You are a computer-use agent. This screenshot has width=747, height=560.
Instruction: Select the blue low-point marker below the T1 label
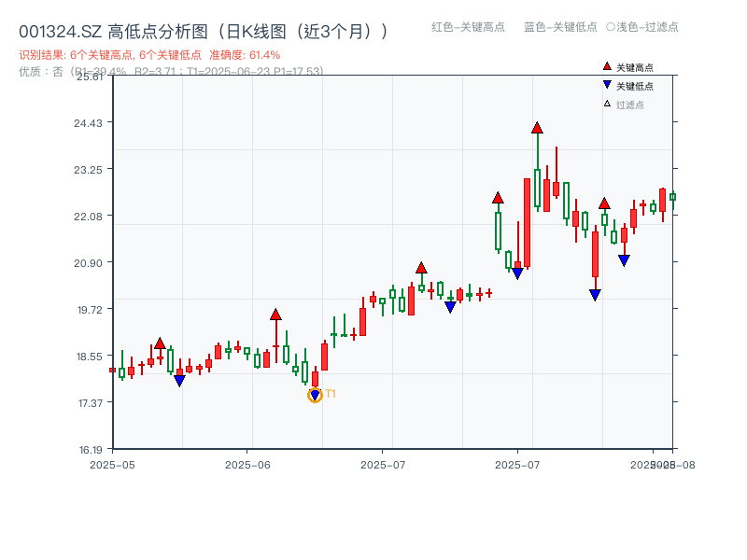(314, 394)
